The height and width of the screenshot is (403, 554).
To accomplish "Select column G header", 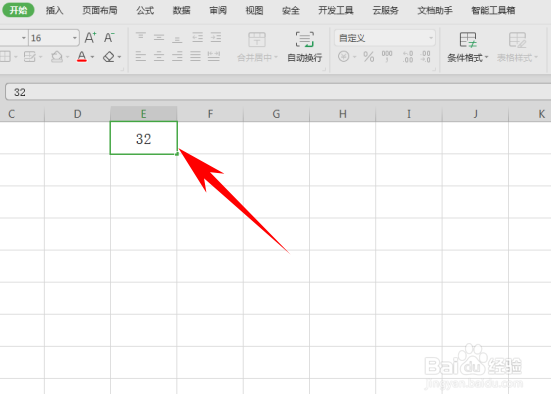I will tap(276, 114).
